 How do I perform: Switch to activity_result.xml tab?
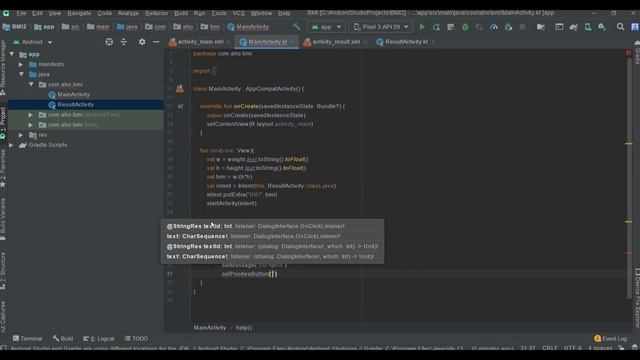(336, 42)
